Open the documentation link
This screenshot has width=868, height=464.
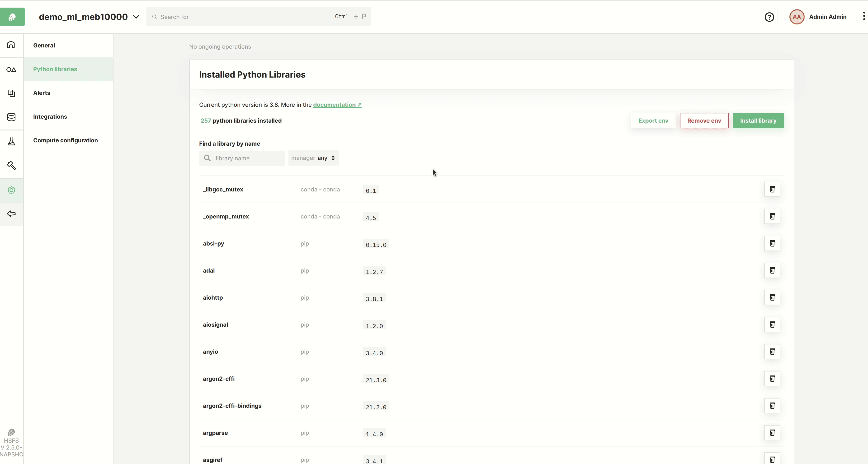click(x=337, y=105)
